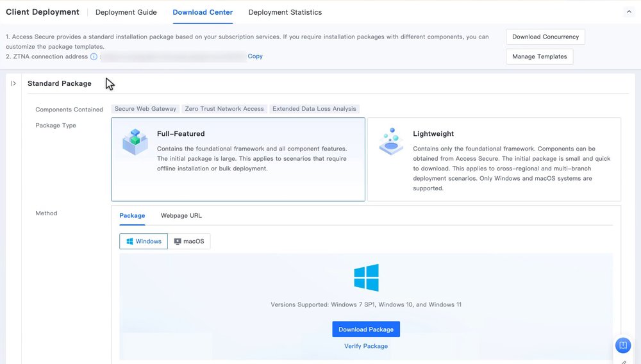Click the Secure Web Gateway component tag
The height and width of the screenshot is (364, 641).
(x=145, y=109)
